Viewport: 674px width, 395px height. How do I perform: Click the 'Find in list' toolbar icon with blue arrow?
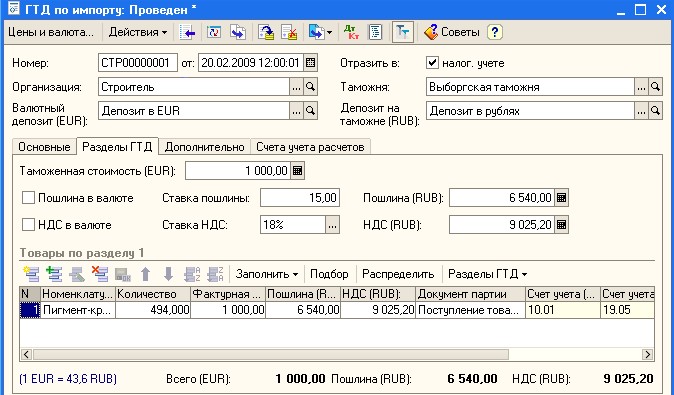pos(187,32)
